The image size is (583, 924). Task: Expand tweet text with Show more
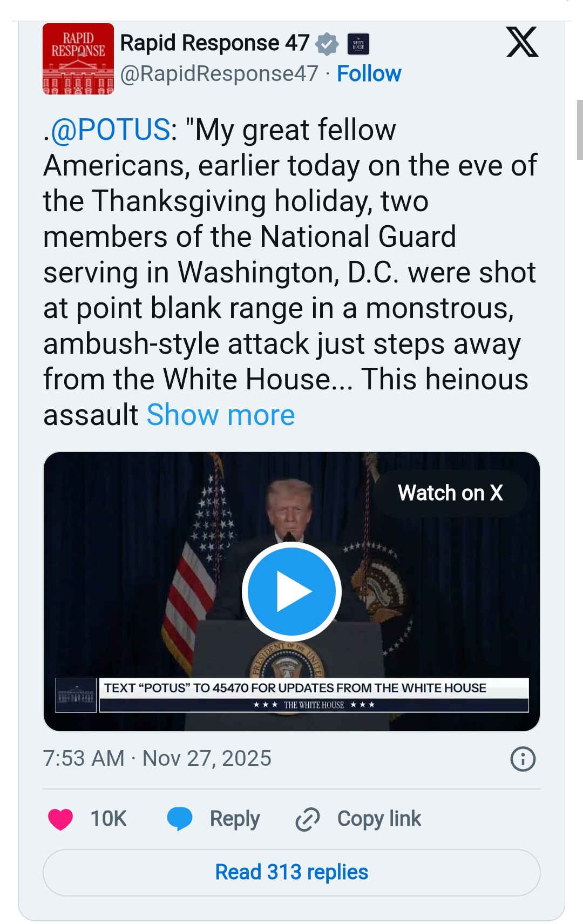point(221,415)
